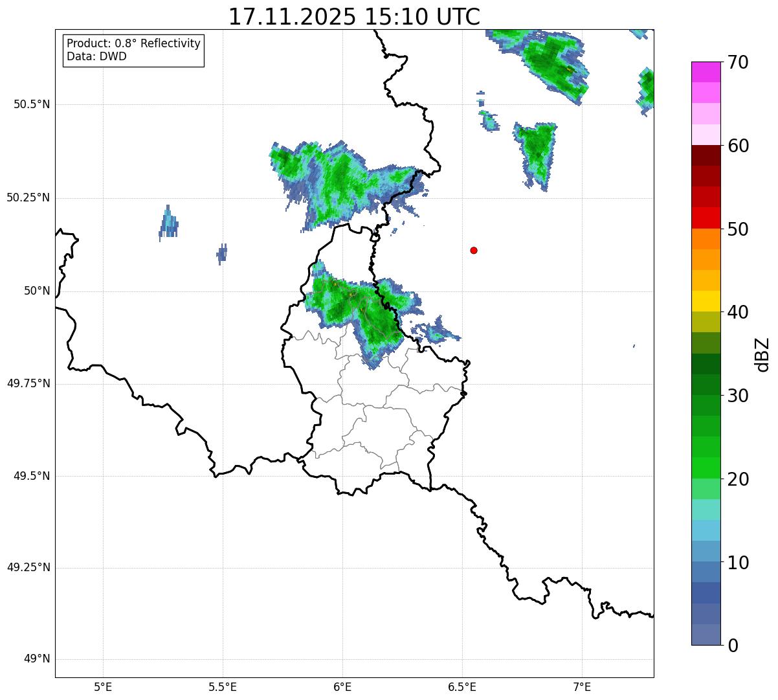This screenshot has height=700, width=778.
Task: Select the light blue swatch between 10 and 20 dBZ
Action: [706, 530]
